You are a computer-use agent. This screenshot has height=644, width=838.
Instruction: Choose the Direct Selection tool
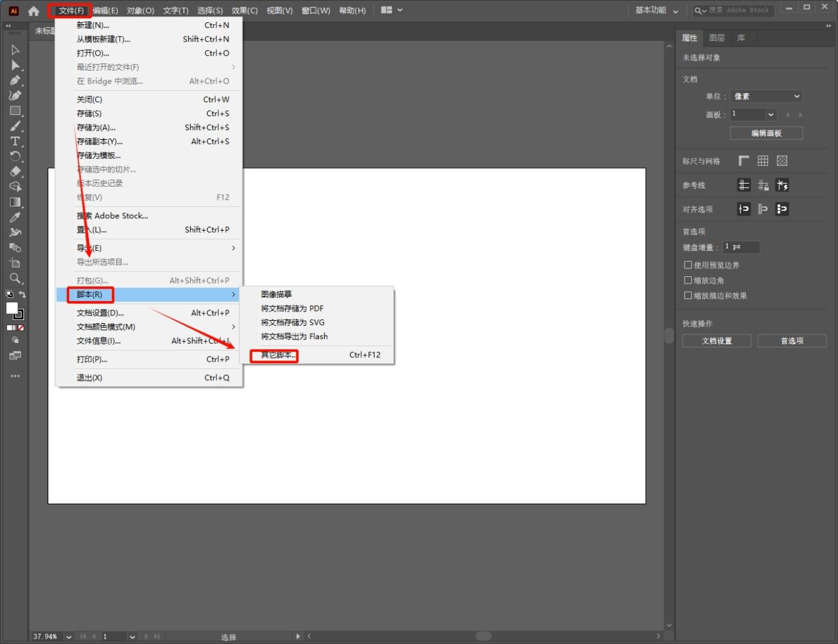15,65
